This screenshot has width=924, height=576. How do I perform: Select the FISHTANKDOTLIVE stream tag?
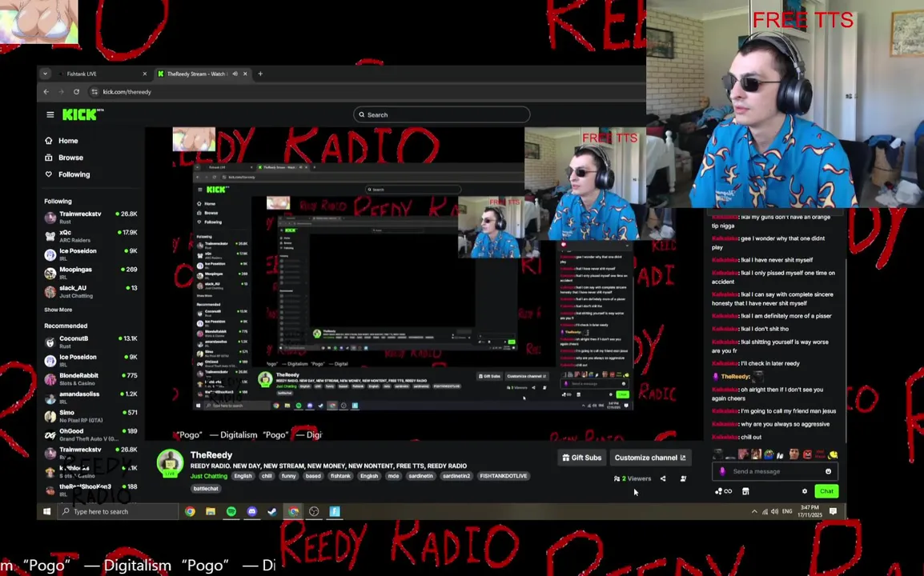(x=504, y=476)
